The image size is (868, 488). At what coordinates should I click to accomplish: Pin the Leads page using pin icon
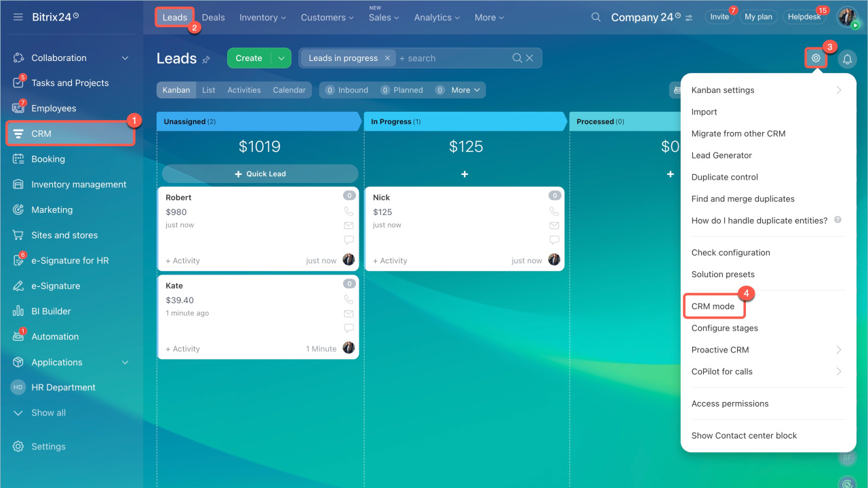[x=206, y=60]
